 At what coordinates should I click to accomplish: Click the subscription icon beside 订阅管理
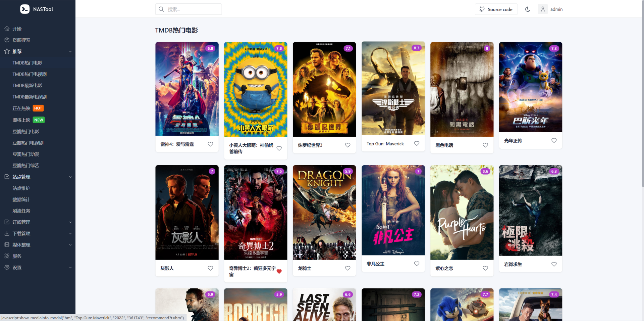(7, 222)
